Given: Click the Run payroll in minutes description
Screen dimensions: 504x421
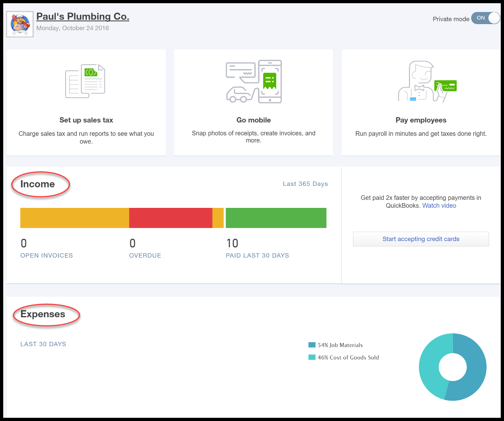Looking at the screenshot, I should [421, 133].
